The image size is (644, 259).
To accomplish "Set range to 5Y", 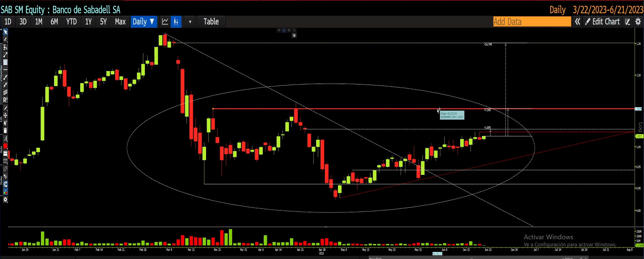I will [x=103, y=22].
